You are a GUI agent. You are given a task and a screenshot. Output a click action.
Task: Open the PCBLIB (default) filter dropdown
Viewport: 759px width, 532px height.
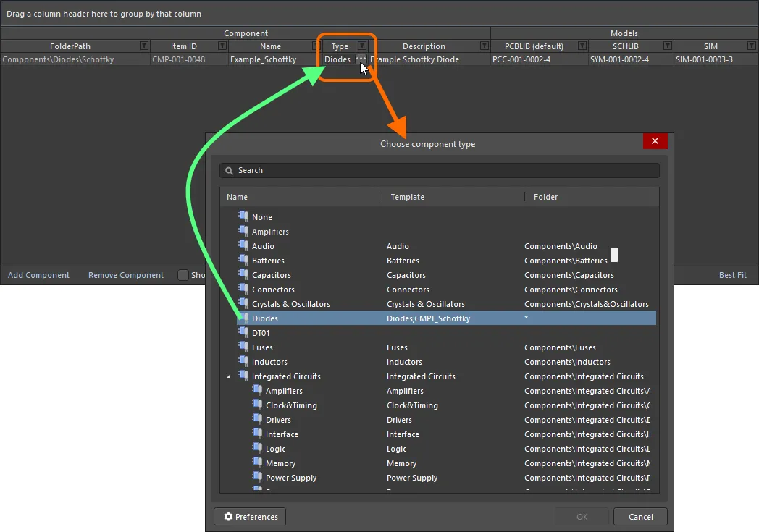coord(582,46)
